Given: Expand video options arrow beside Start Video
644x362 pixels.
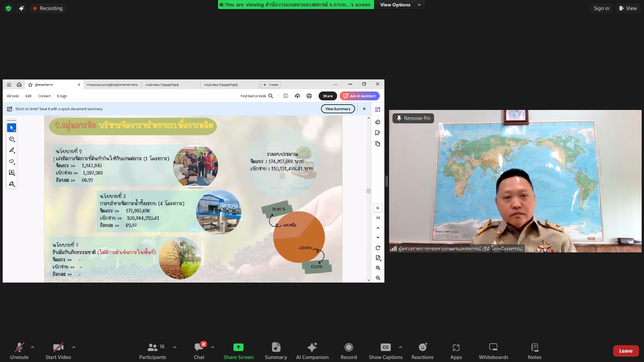Looking at the screenshot, I should click(x=74, y=347).
